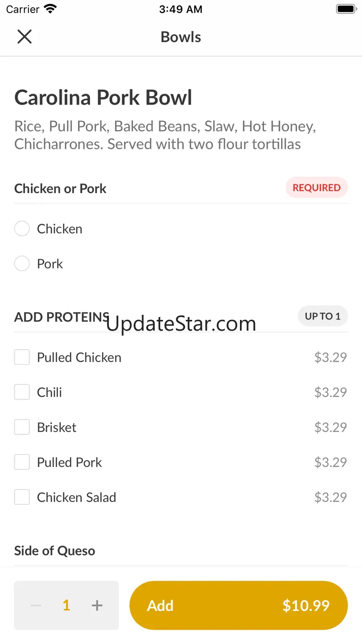Tap the Carolina Pork Bowl title
362x644 pixels.
[x=103, y=98]
